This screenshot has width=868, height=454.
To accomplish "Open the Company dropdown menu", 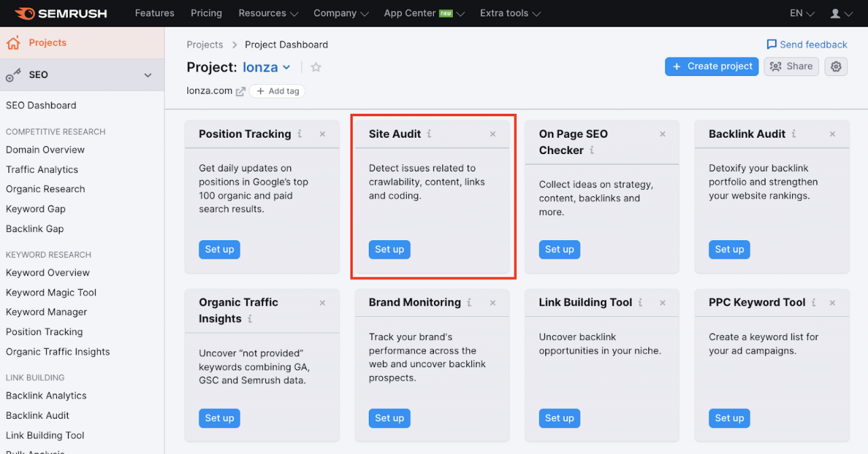I will [x=341, y=14].
